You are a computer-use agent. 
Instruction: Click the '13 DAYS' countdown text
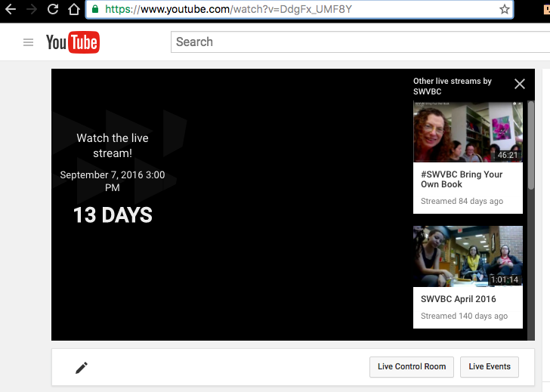113,215
